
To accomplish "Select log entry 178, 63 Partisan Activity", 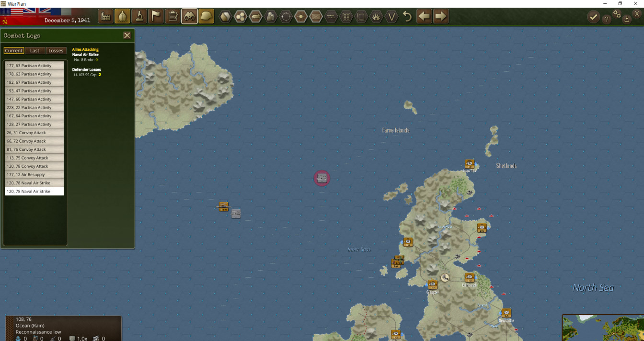I will tap(34, 74).
